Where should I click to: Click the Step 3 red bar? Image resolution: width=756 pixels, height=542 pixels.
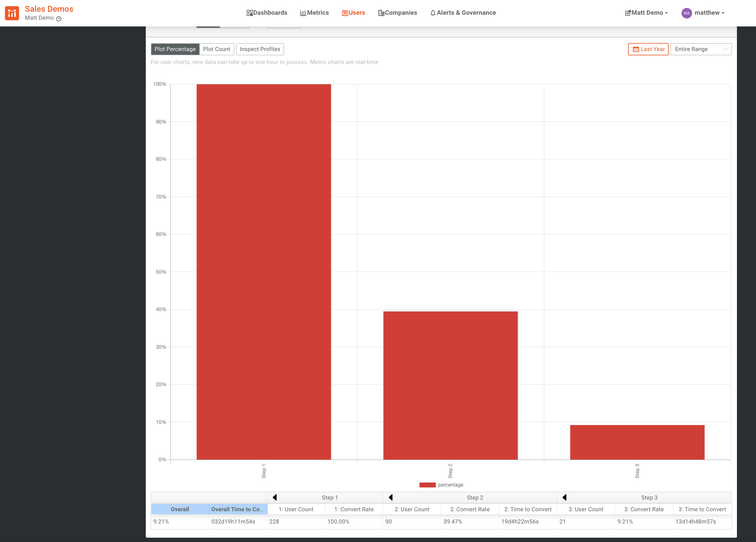tap(637, 442)
